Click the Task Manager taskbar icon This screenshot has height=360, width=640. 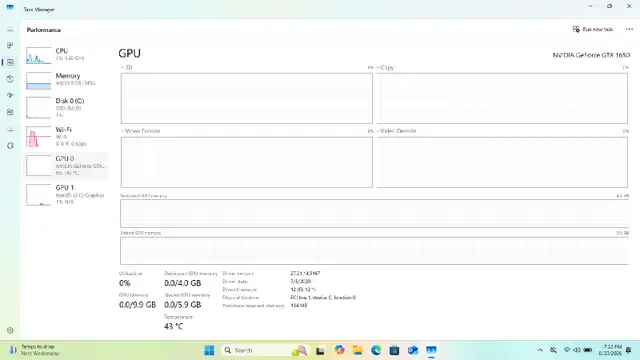[431, 350]
